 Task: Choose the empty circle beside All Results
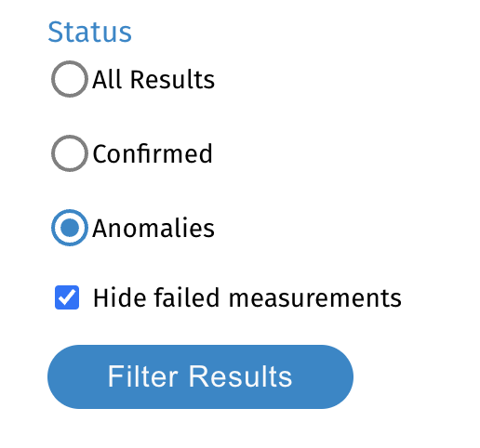click(70, 79)
